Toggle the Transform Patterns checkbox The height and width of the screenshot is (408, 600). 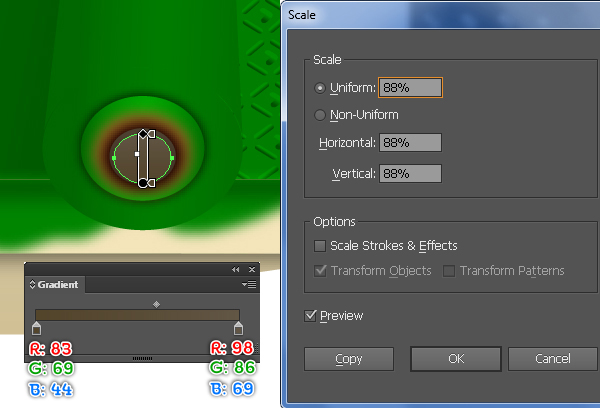(x=449, y=271)
